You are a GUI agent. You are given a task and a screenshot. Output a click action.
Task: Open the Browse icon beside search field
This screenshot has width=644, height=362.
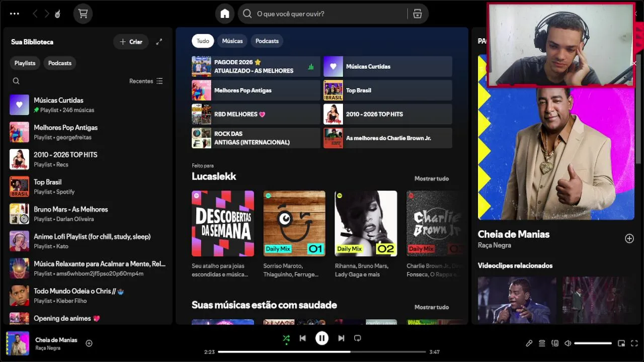click(417, 14)
